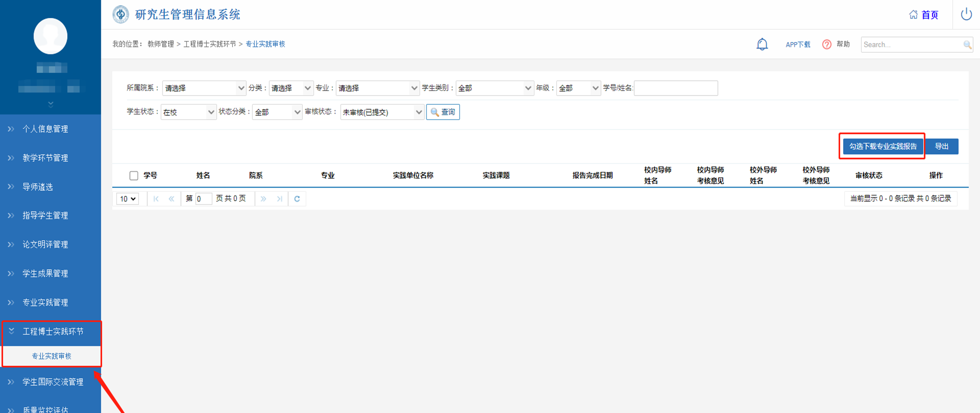Click the 查询 query button
980x413 pixels.
point(443,112)
